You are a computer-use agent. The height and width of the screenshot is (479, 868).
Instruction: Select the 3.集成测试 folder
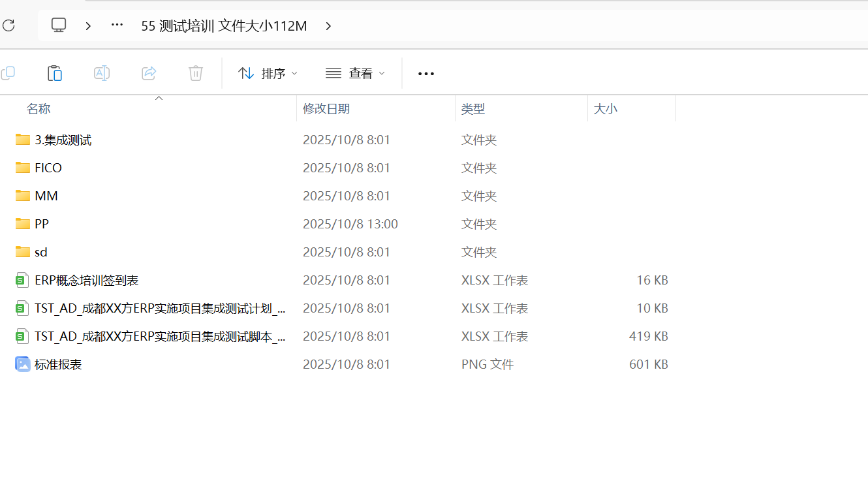[63, 140]
